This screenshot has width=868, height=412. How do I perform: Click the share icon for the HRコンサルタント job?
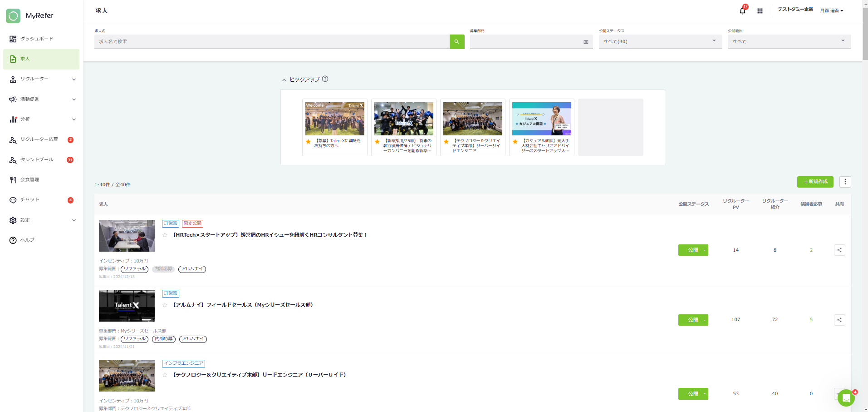pyautogui.click(x=839, y=250)
